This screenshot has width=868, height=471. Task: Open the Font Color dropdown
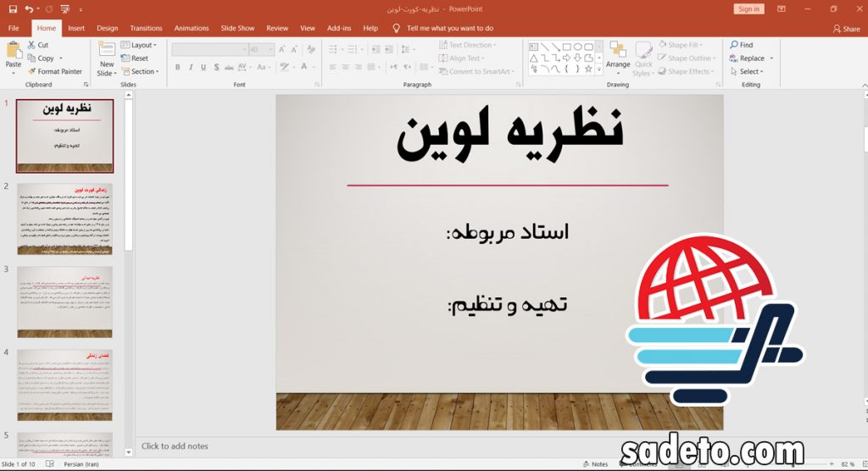[313, 67]
